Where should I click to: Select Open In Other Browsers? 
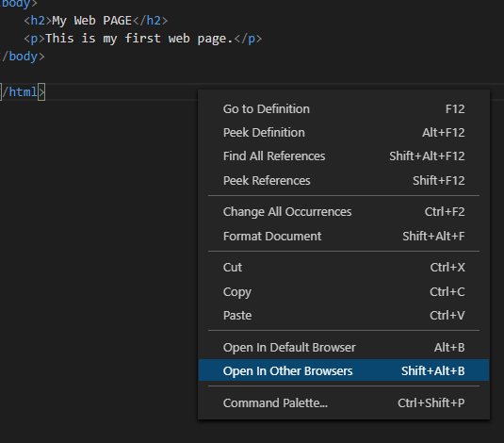pos(344,370)
